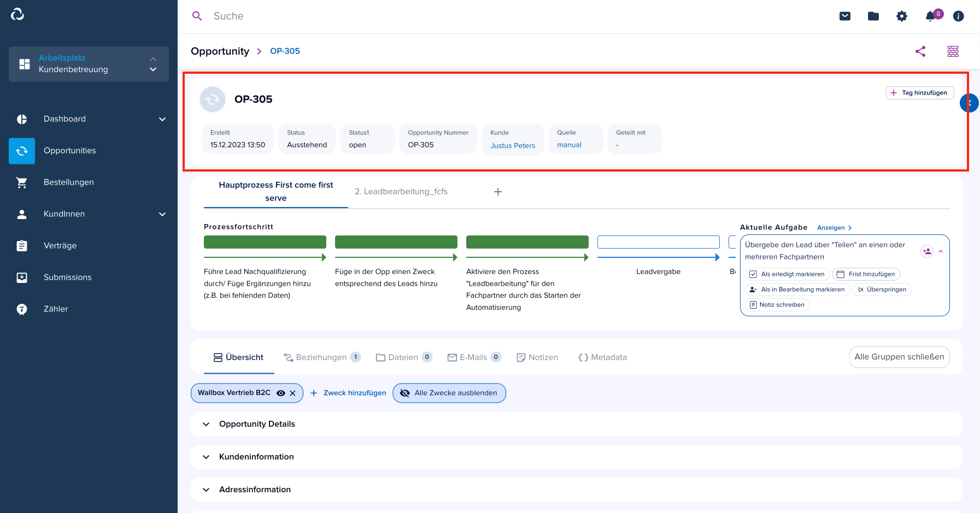The width and height of the screenshot is (980, 513).
Task: Expand the KundInnen submenu chevron
Action: click(162, 214)
